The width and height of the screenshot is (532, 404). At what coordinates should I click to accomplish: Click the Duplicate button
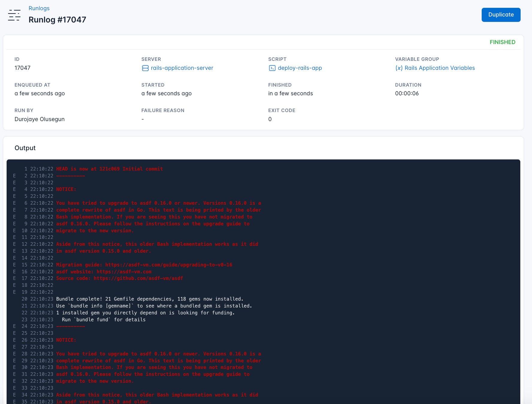[501, 14]
